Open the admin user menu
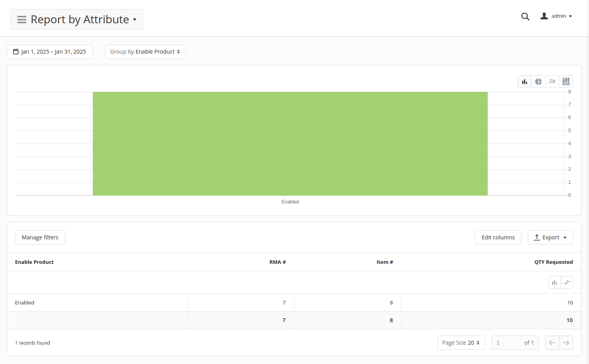This screenshot has height=364, width=589. [x=556, y=16]
